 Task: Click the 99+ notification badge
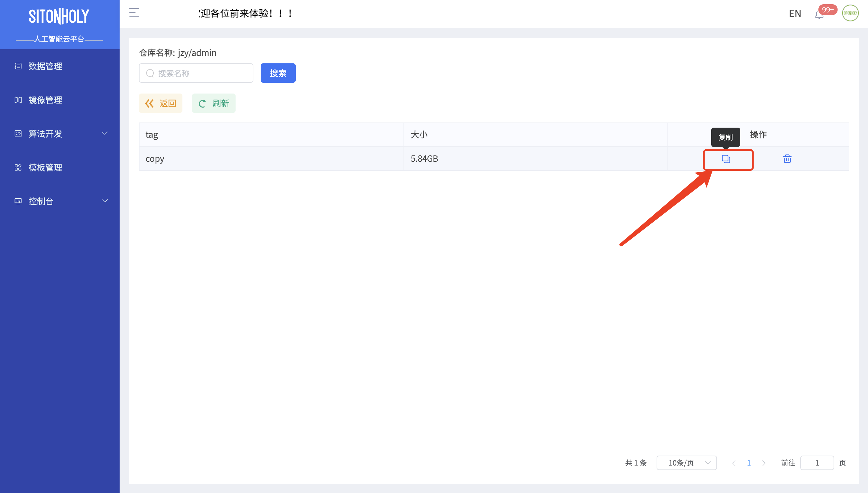[828, 10]
